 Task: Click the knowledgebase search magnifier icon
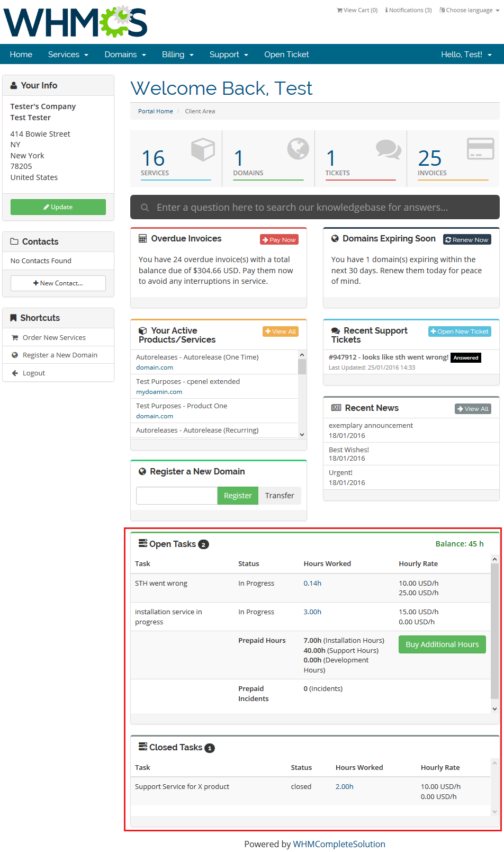(145, 208)
